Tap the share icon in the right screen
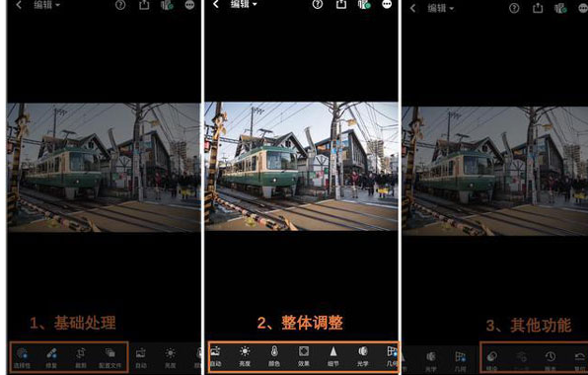The image size is (588, 375). click(538, 8)
